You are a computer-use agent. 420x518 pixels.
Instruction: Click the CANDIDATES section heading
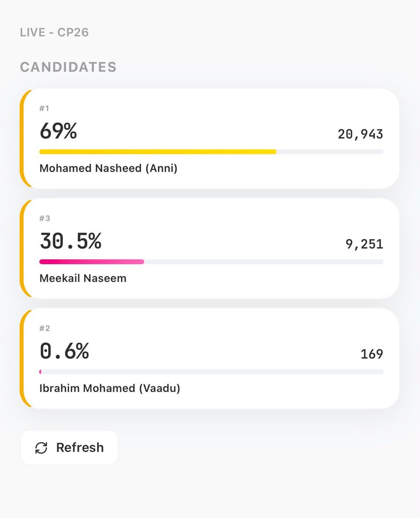click(x=68, y=67)
